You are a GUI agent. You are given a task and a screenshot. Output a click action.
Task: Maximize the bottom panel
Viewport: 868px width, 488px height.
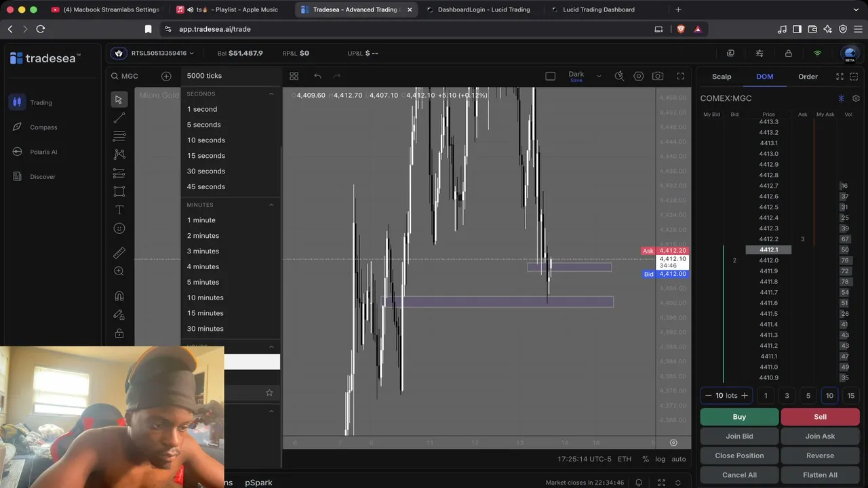(662, 483)
